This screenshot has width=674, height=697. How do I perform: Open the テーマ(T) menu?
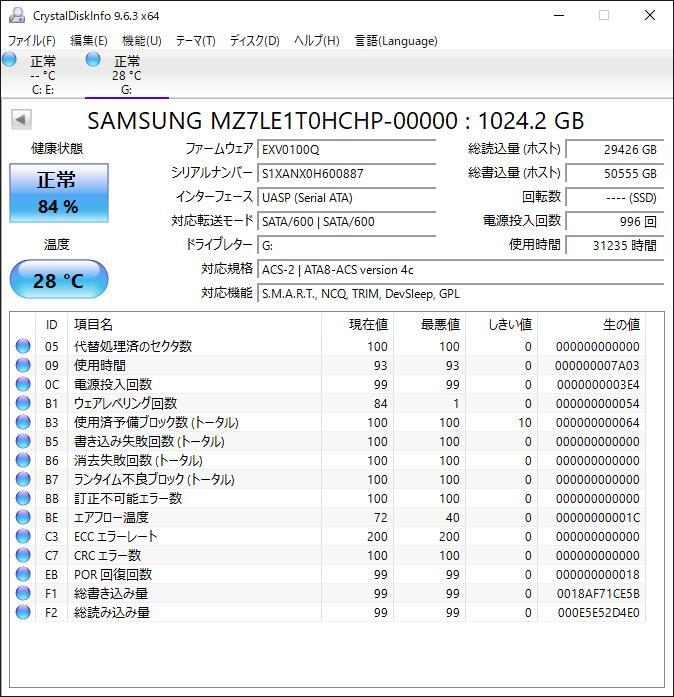[196, 41]
